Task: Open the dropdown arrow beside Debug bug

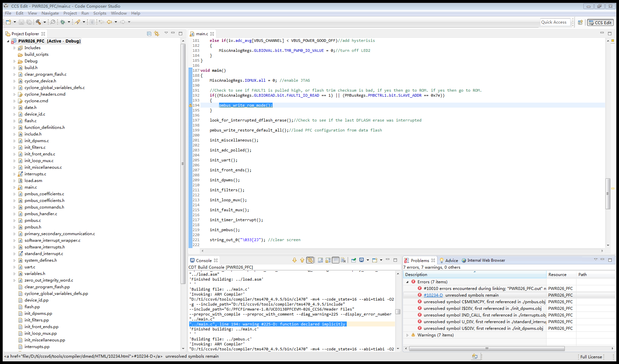Action: click(69, 22)
